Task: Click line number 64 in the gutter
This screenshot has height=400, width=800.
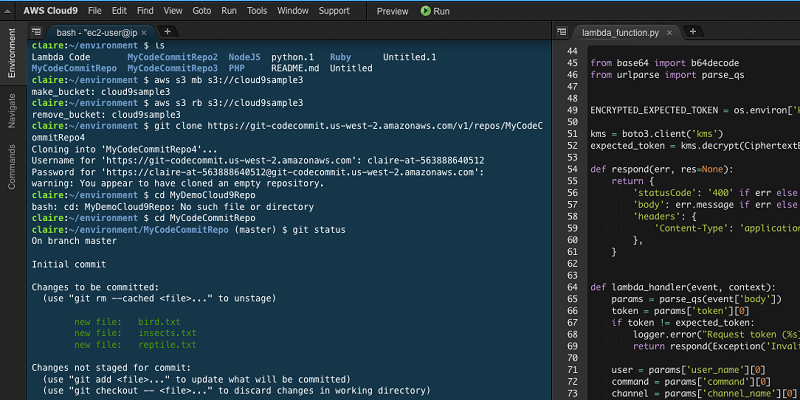Action: tap(572, 287)
